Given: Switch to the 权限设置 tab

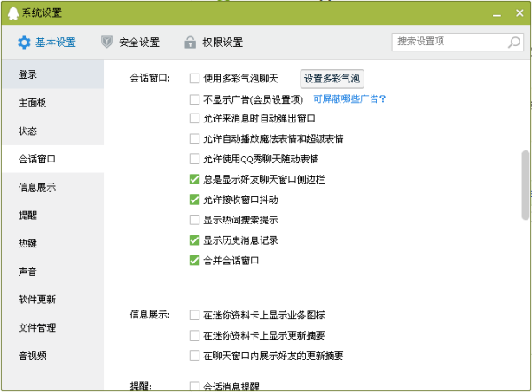Looking at the screenshot, I should 214,43.
